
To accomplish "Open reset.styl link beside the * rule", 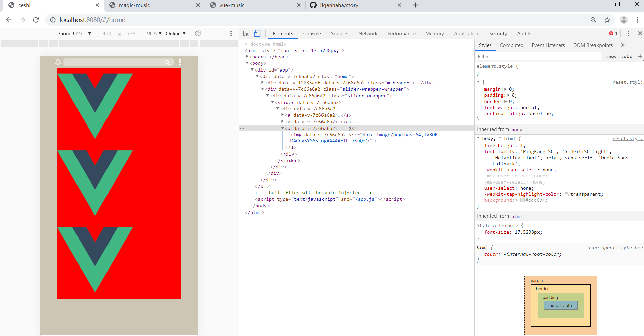I will 628,82.
